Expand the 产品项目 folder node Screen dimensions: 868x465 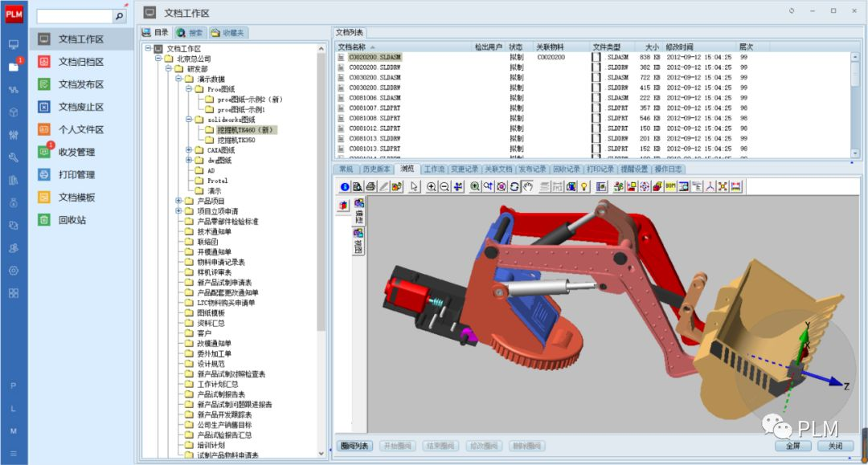click(178, 201)
